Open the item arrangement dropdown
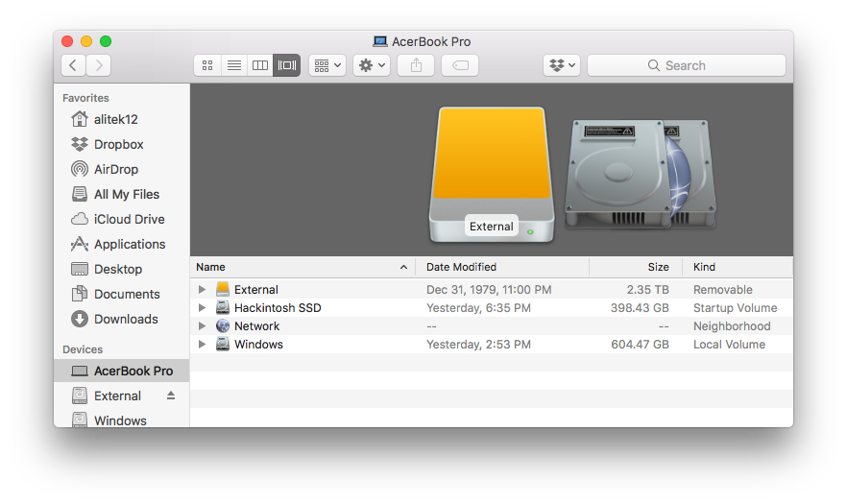 pyautogui.click(x=327, y=65)
